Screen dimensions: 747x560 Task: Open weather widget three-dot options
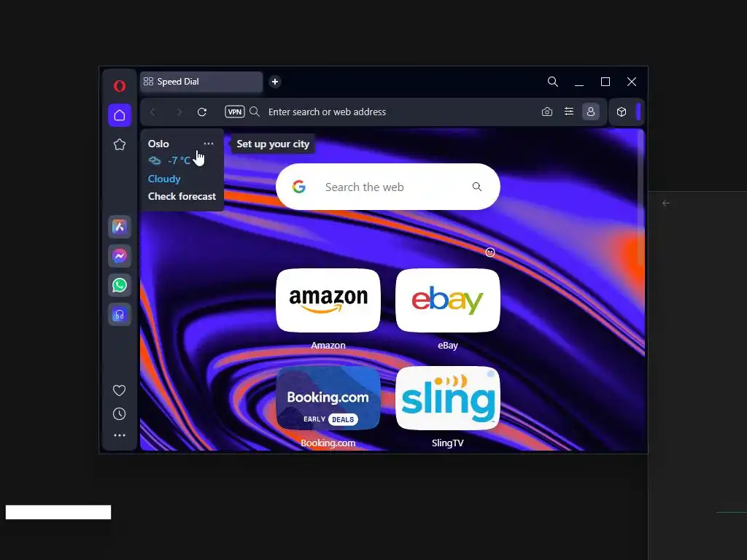click(x=209, y=144)
